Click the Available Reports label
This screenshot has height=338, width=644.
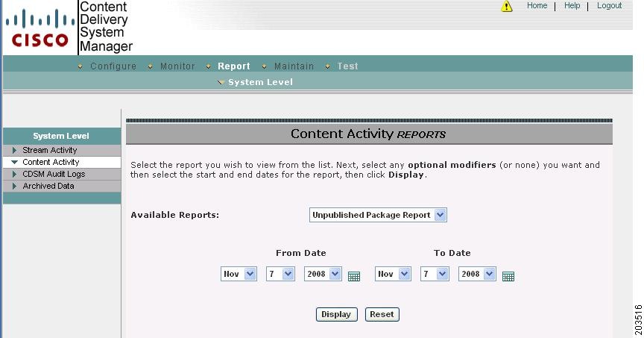pos(175,215)
